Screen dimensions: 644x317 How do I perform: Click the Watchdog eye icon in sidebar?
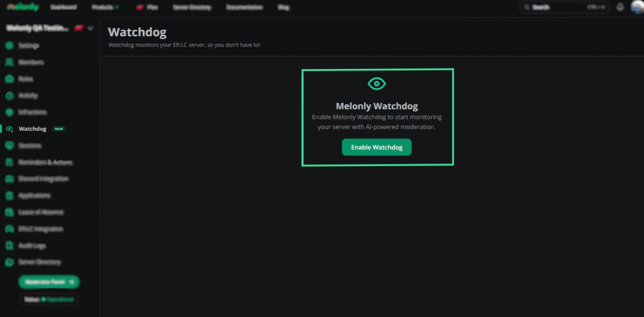(9, 129)
